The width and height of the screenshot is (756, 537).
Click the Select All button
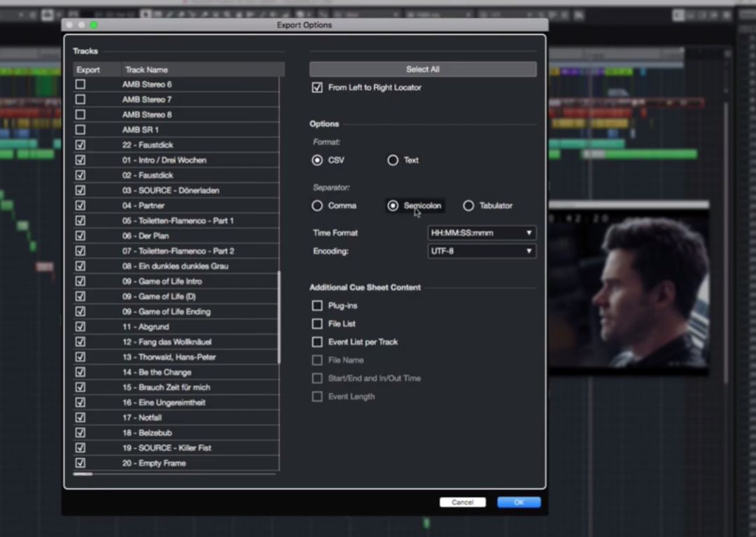tap(423, 69)
